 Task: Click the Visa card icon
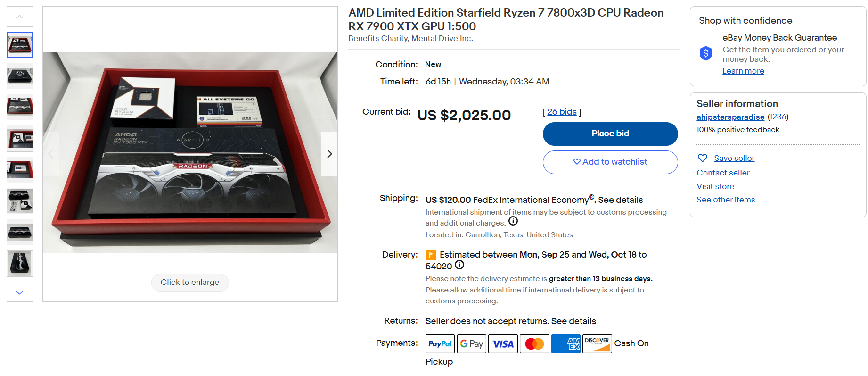pyautogui.click(x=503, y=344)
